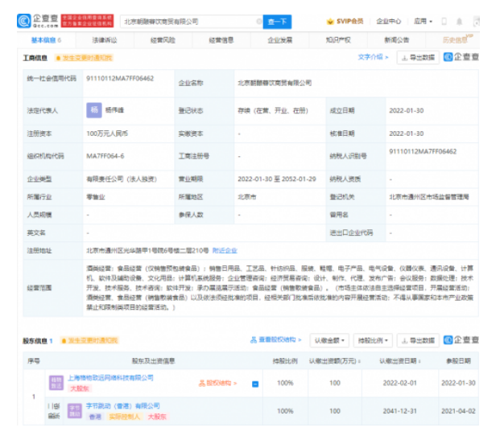504x444 pixels.
Task: Click the purple logo of 上海格物致远网络科技有限公司
Action: point(56,383)
